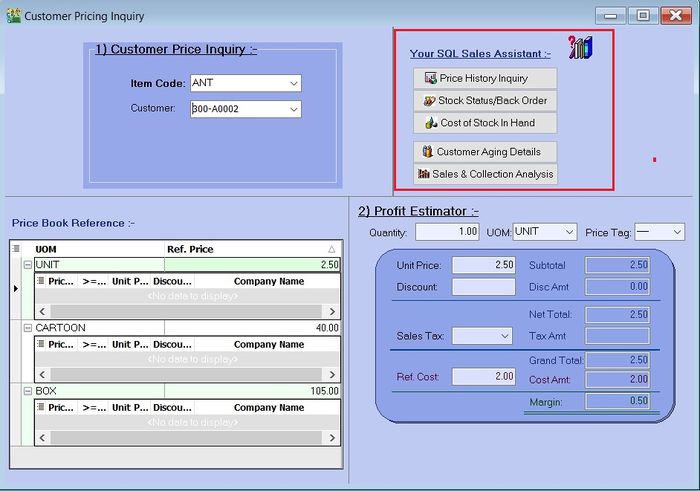Screen dimensions: 700x491
Task: Click the help books icon
Action: [x=580, y=47]
